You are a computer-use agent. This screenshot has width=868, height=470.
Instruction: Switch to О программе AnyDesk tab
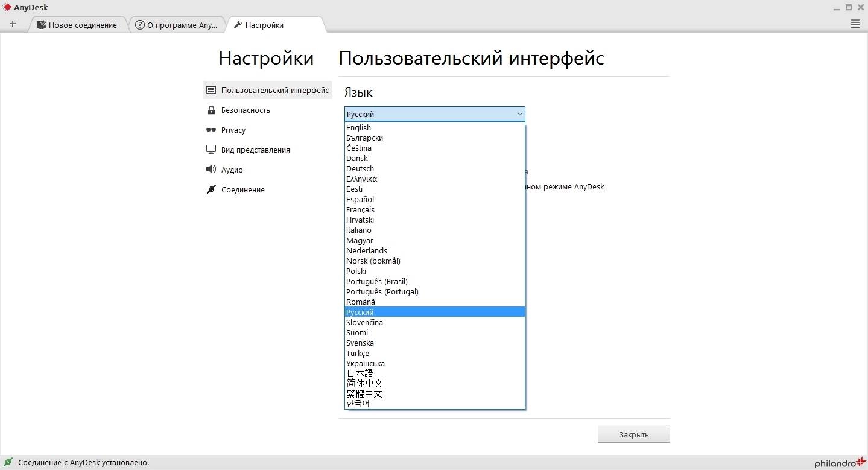(176, 25)
